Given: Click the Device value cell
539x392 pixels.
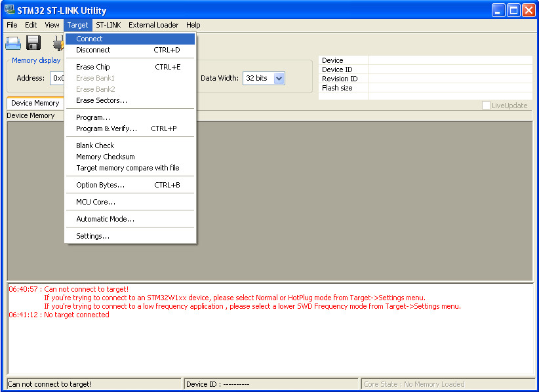Looking at the screenshot, I should 450,60.
